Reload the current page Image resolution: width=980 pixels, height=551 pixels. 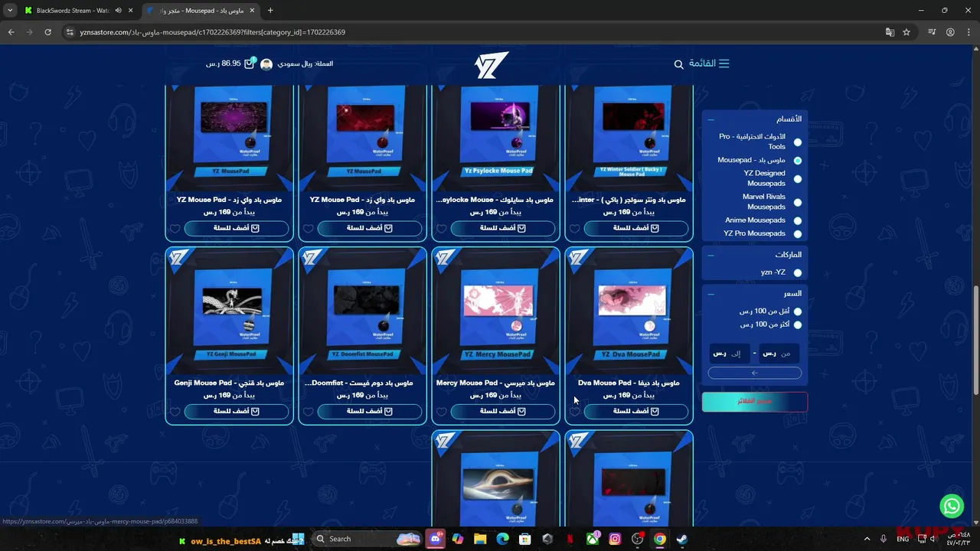[47, 32]
